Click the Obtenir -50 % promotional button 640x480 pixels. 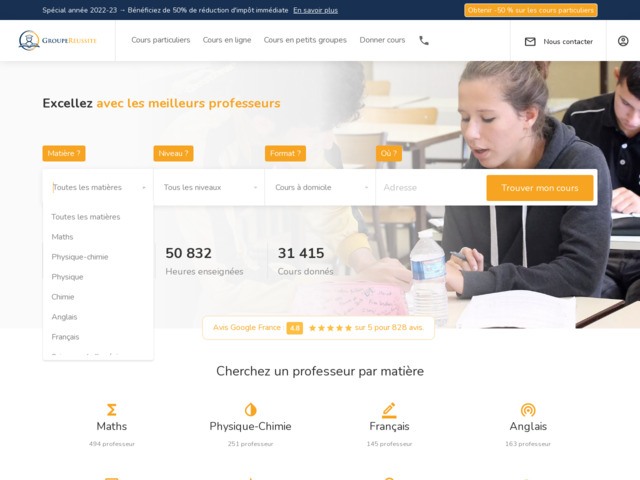531,10
